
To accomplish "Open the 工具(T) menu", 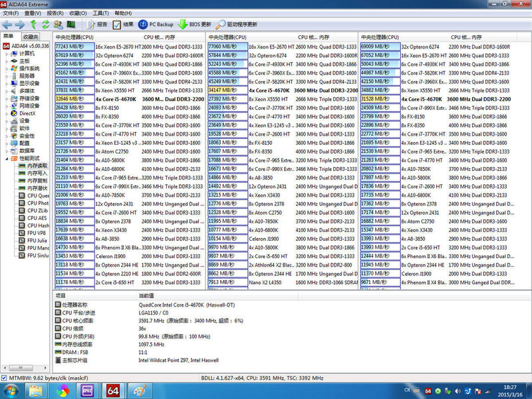I will (101, 13).
